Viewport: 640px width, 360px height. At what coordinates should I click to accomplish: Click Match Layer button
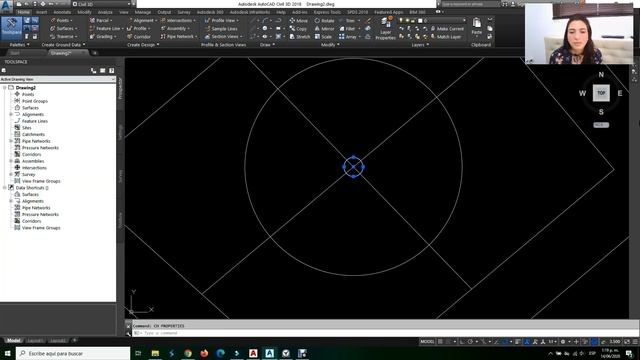(x=446, y=37)
